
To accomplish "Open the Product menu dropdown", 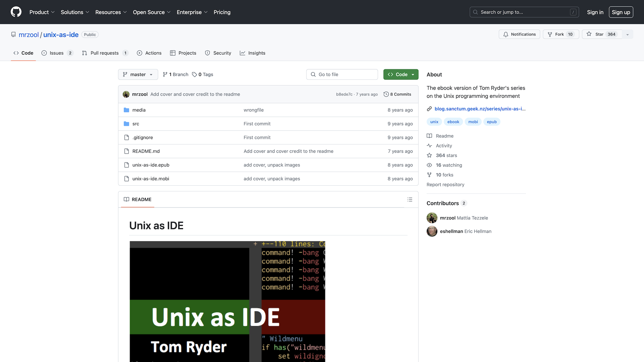I will [x=42, y=12].
